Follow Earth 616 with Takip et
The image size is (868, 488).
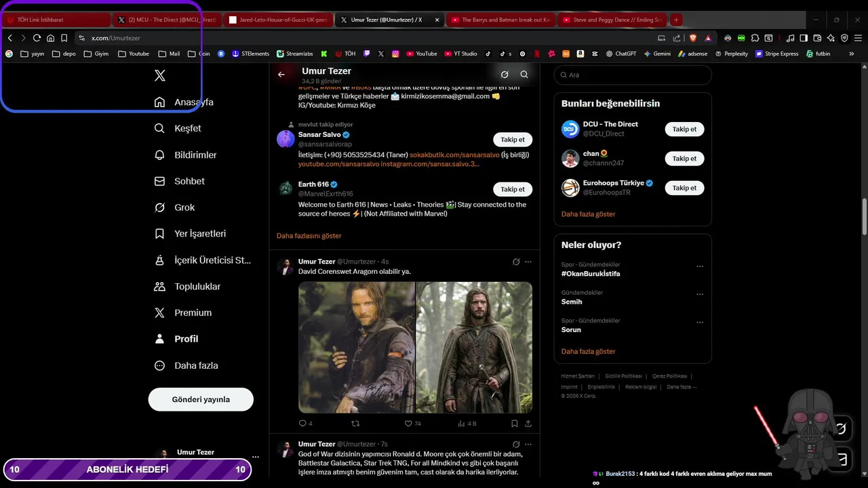[513, 189]
